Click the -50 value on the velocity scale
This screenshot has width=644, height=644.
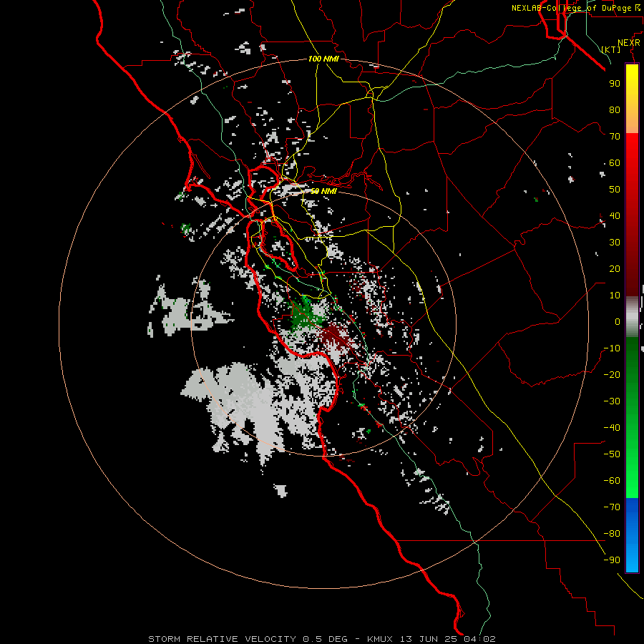coord(612,454)
